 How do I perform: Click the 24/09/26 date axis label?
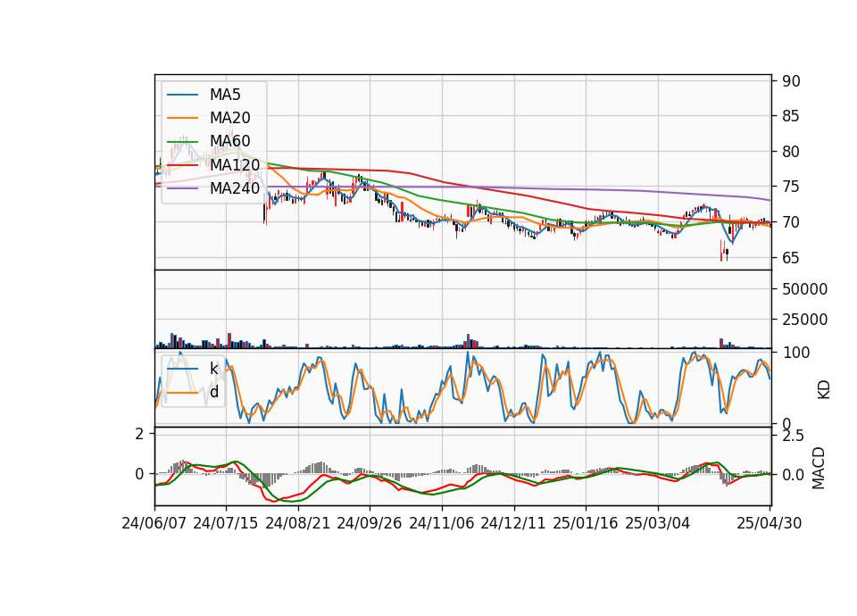[x=370, y=523]
